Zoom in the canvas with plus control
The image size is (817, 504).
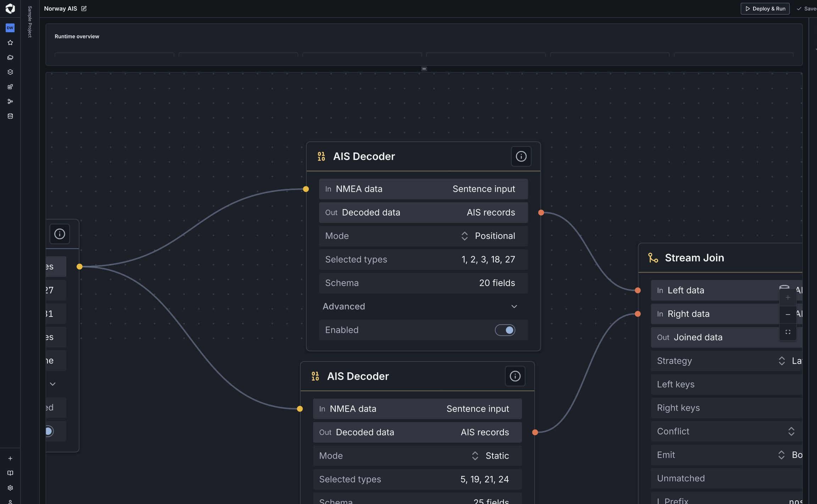tap(788, 297)
